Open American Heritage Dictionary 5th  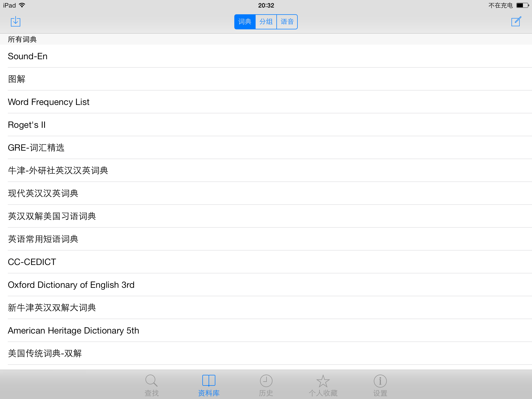[x=266, y=330]
